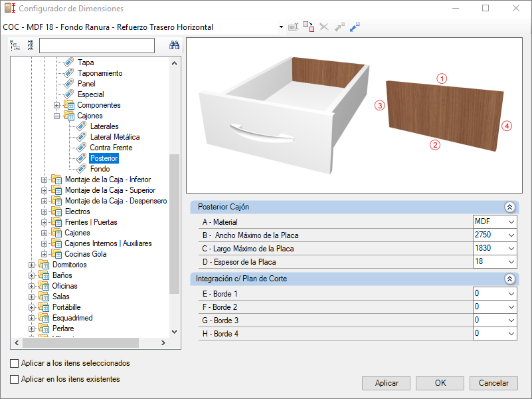Click the Cancelar button

tap(493, 383)
